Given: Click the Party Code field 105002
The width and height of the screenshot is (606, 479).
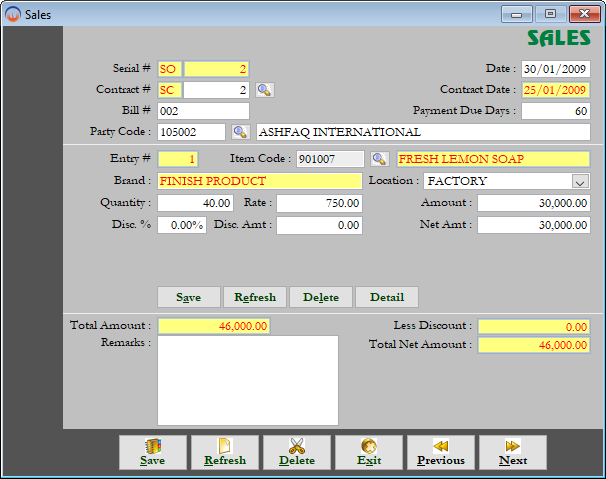Looking at the screenshot, I should 191,132.
